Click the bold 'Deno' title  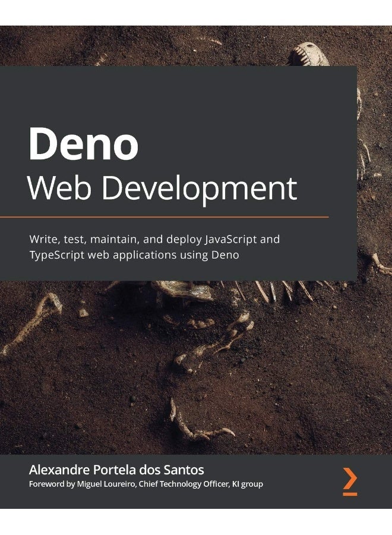coord(84,144)
